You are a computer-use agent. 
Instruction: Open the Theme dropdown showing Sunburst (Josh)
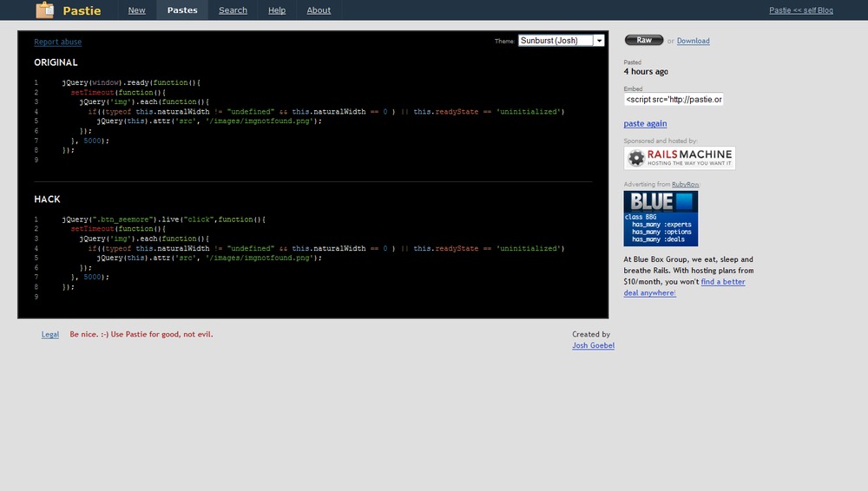coord(556,41)
